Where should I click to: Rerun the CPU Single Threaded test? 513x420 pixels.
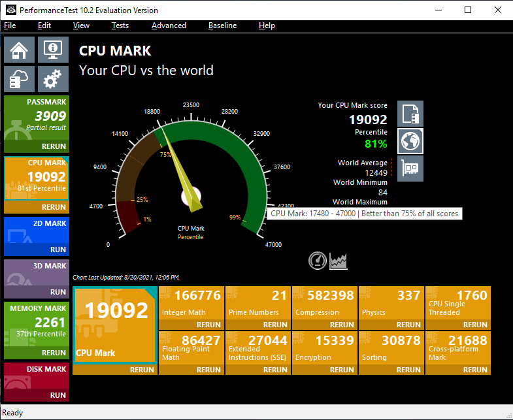point(475,325)
